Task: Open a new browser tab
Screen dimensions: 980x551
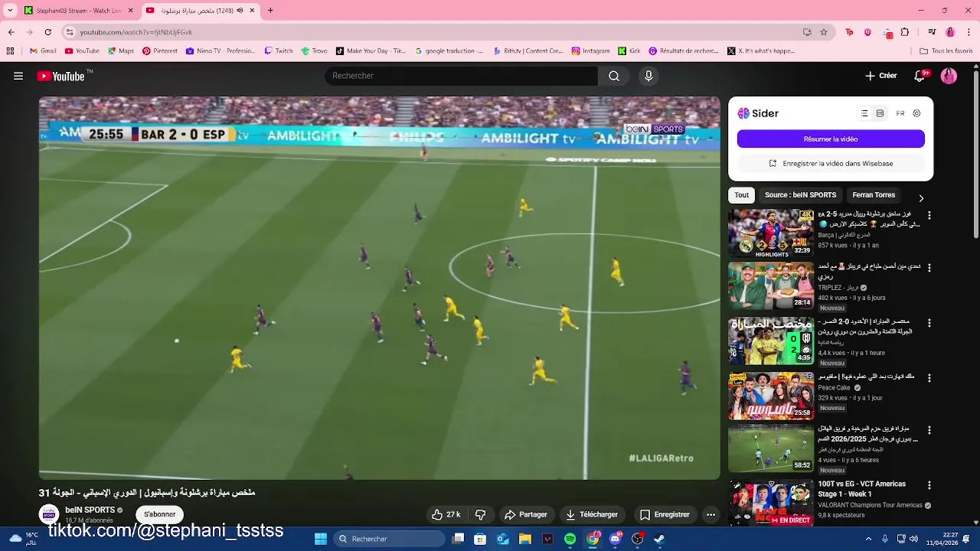Action: click(x=270, y=11)
